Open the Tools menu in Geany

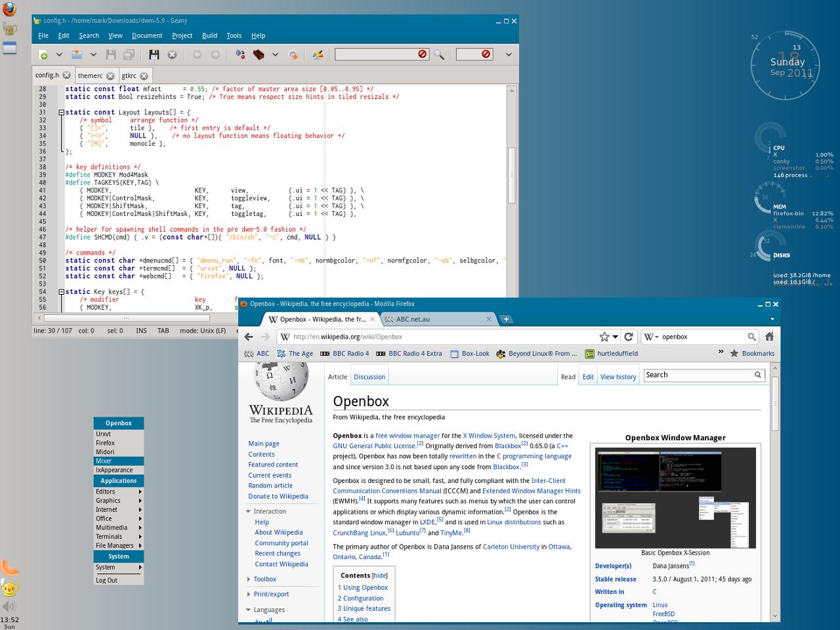234,35
